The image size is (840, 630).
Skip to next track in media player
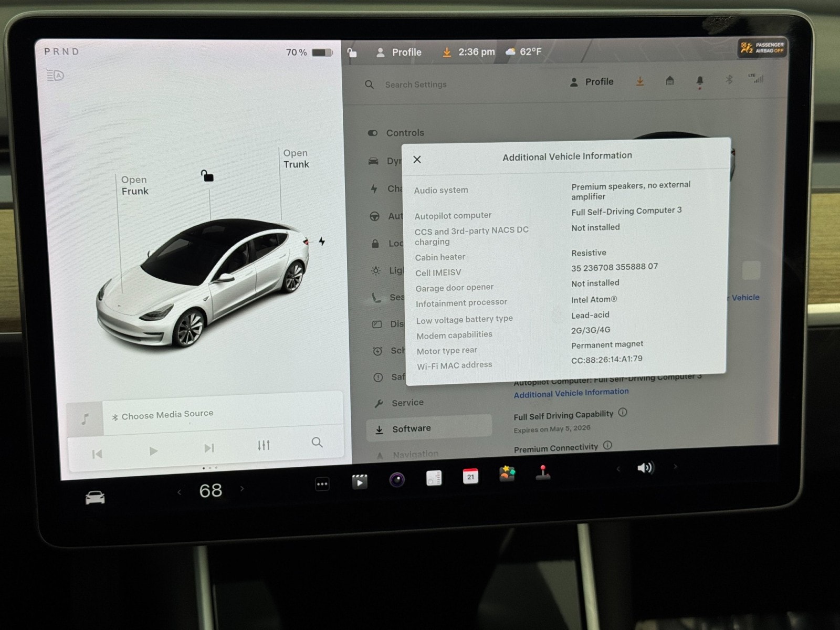209,448
